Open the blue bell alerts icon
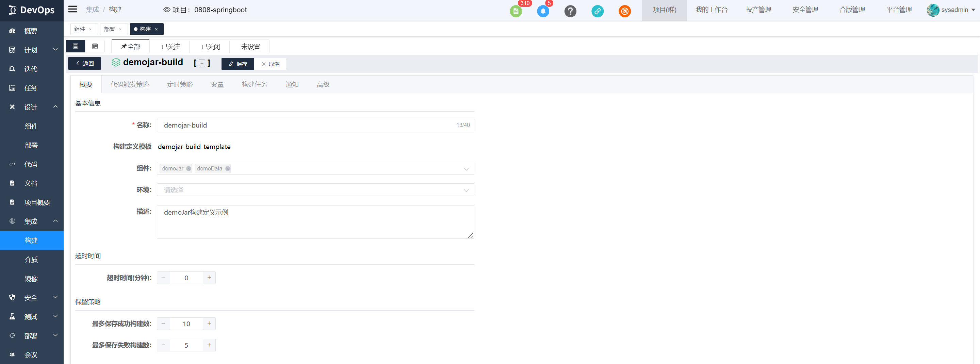980x364 pixels. pyautogui.click(x=543, y=12)
